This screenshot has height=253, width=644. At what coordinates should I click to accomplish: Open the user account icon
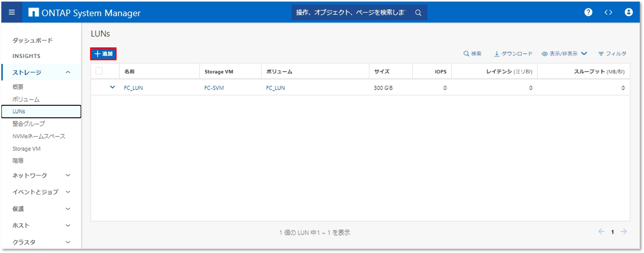[628, 12]
